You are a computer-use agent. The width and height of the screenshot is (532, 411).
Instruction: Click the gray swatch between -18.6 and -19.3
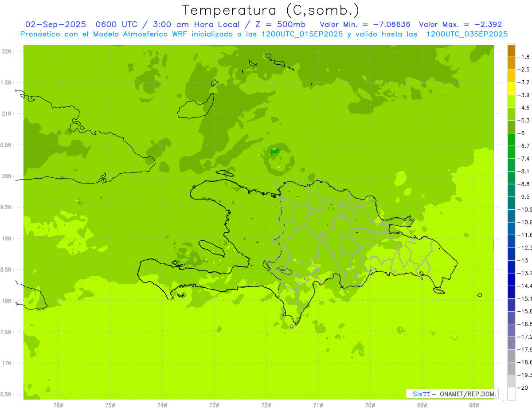[511, 368]
